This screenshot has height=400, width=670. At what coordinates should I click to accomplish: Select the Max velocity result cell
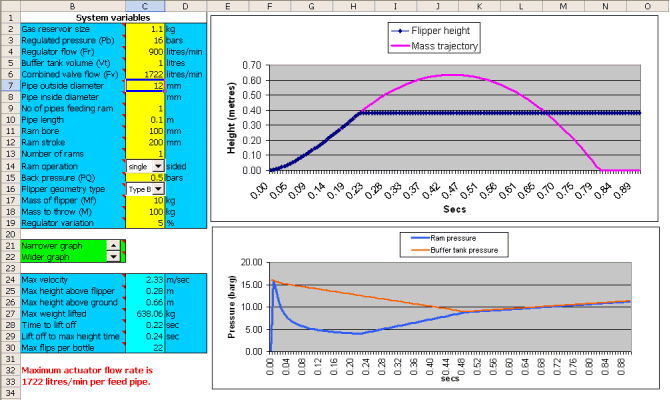click(x=145, y=279)
